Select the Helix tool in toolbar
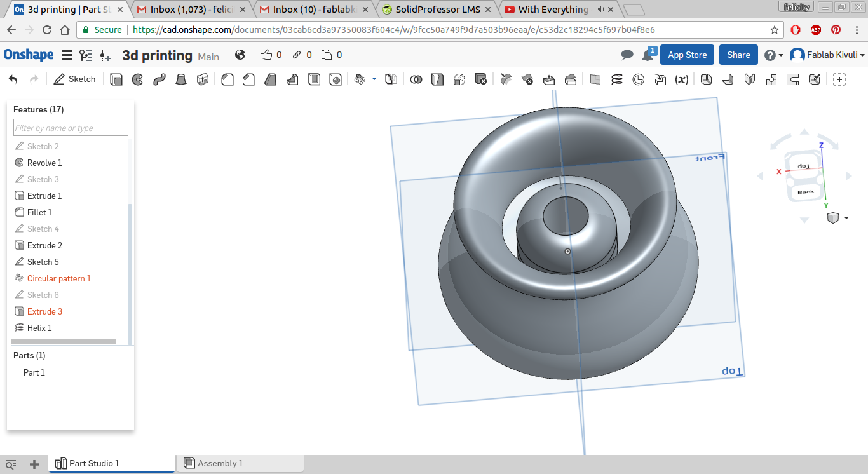The width and height of the screenshot is (868, 474). point(617,79)
